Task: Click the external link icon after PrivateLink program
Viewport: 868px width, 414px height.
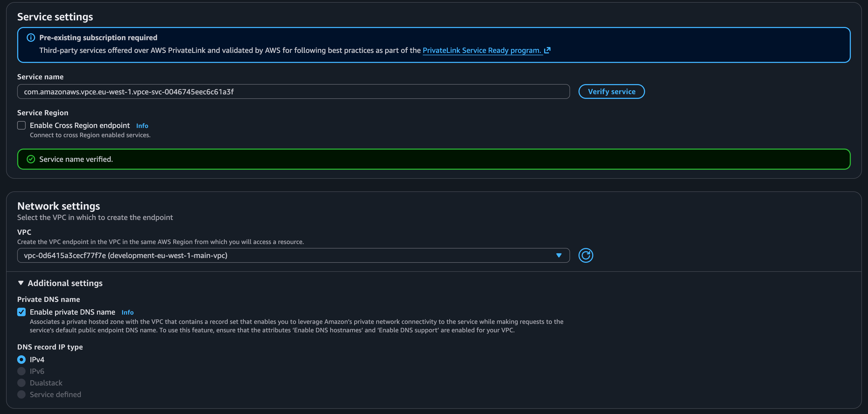Action: click(x=548, y=50)
